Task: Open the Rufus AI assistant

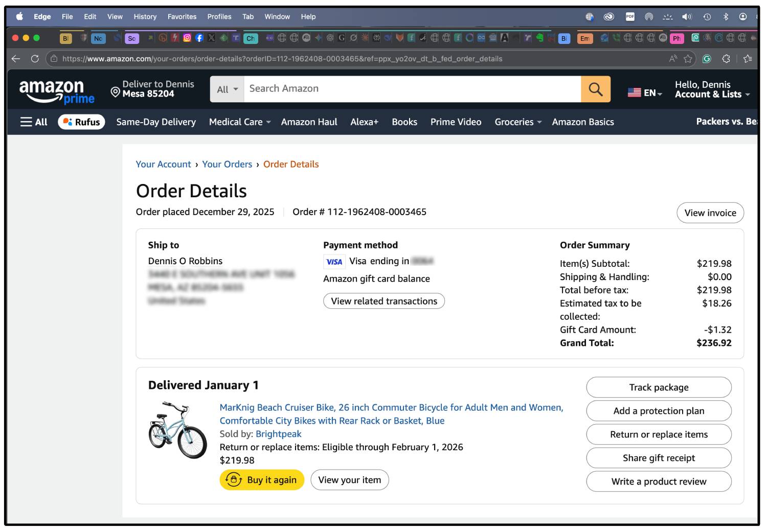Action: 80,122
